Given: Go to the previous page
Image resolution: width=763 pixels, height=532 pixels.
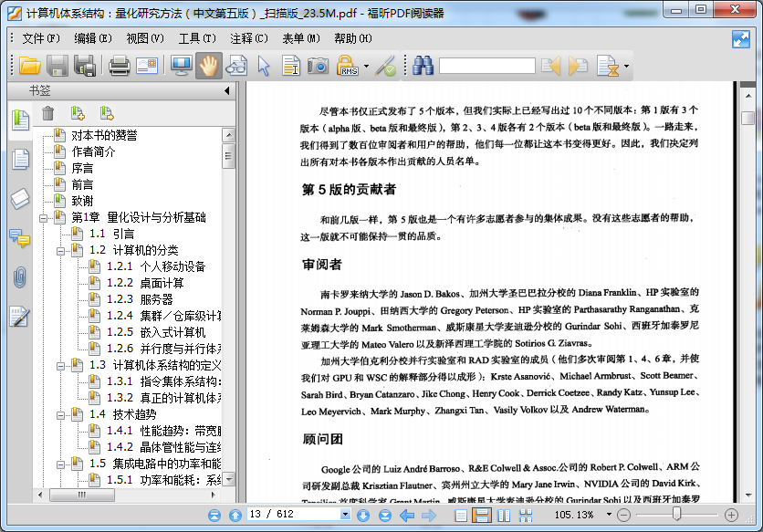Looking at the screenshot, I should pyautogui.click(x=235, y=515).
